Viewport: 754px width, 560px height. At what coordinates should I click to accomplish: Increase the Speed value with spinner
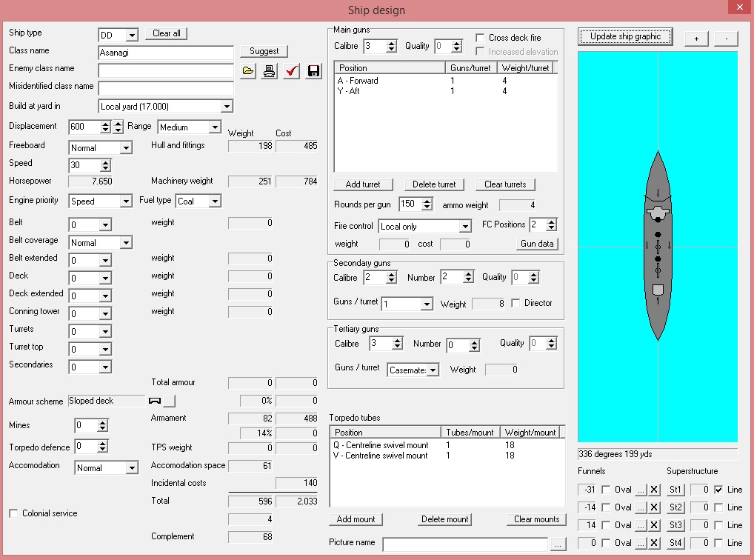point(106,163)
